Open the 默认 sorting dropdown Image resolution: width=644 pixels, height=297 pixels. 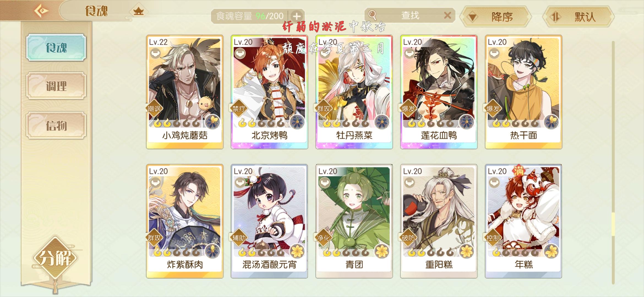pos(578,17)
